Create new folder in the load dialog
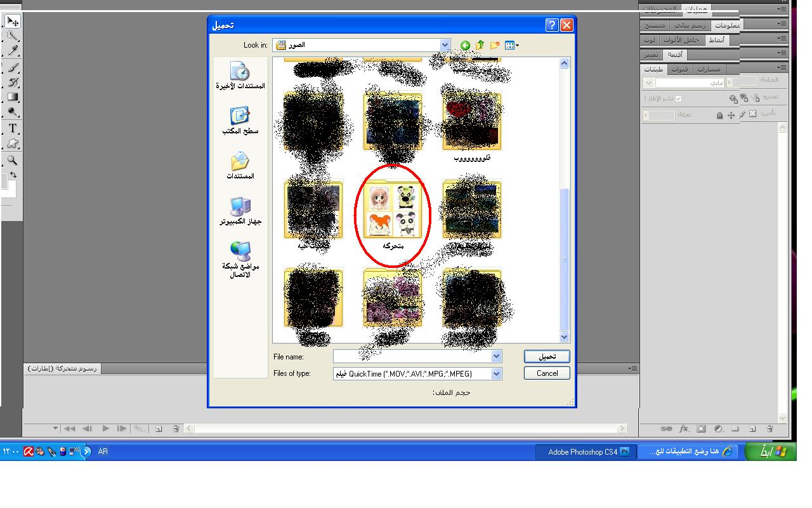The width and height of the screenshot is (812, 508). [495, 45]
